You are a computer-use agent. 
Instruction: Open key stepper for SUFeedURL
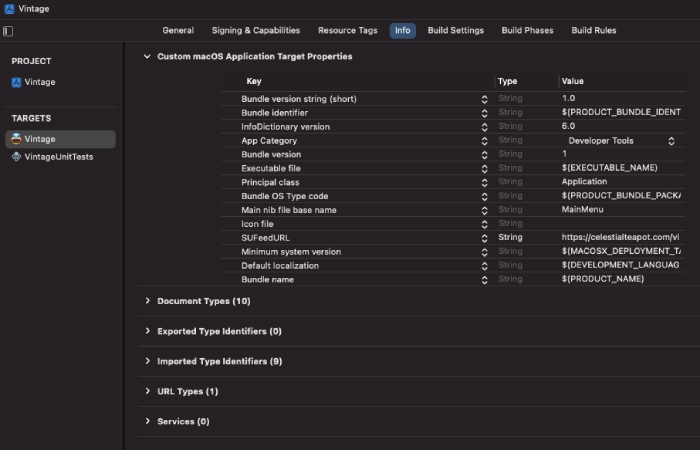pyautogui.click(x=484, y=238)
